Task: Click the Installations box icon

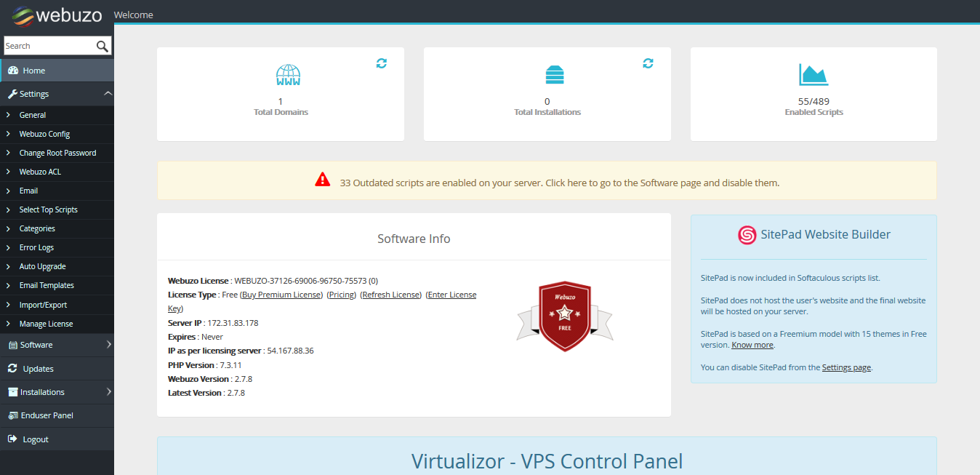Action: click(x=13, y=392)
